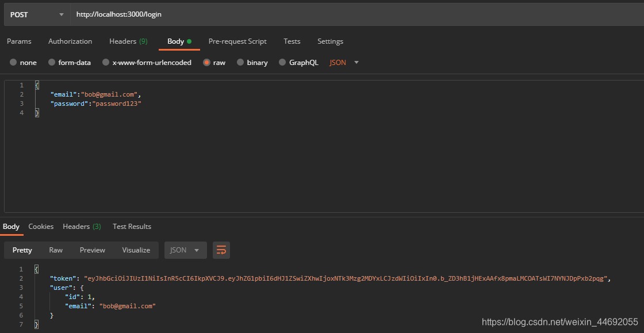Click the "password" line in request body
Image resolution: width=644 pixels, height=333 pixels.
click(x=95, y=104)
